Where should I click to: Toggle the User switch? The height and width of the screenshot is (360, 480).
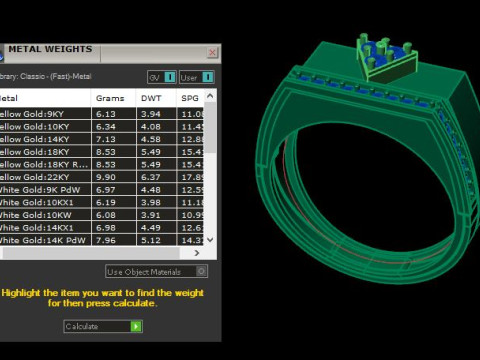coord(197,77)
